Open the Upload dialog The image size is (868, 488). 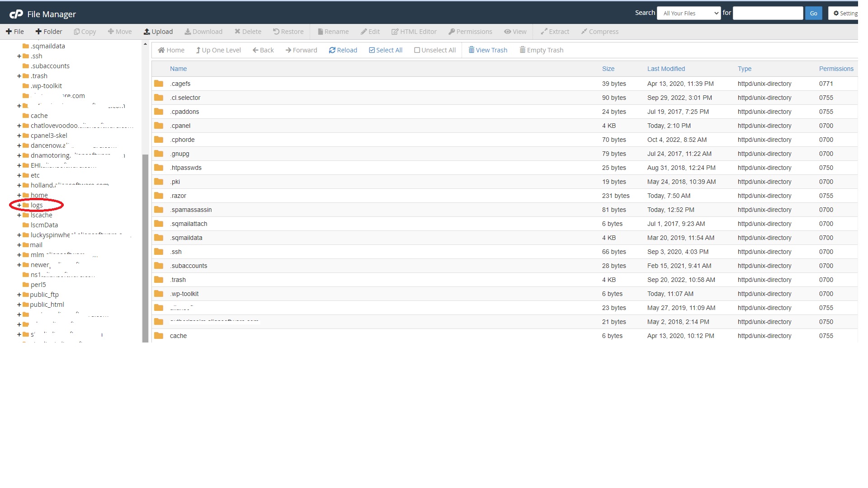158,32
